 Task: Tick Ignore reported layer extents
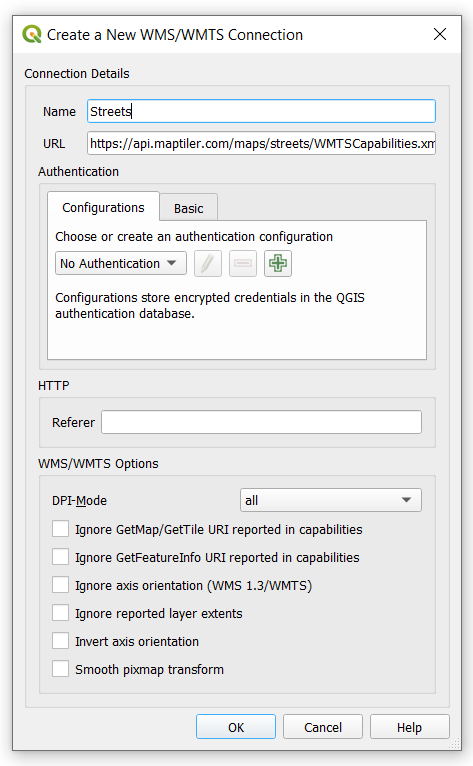pos(61,613)
